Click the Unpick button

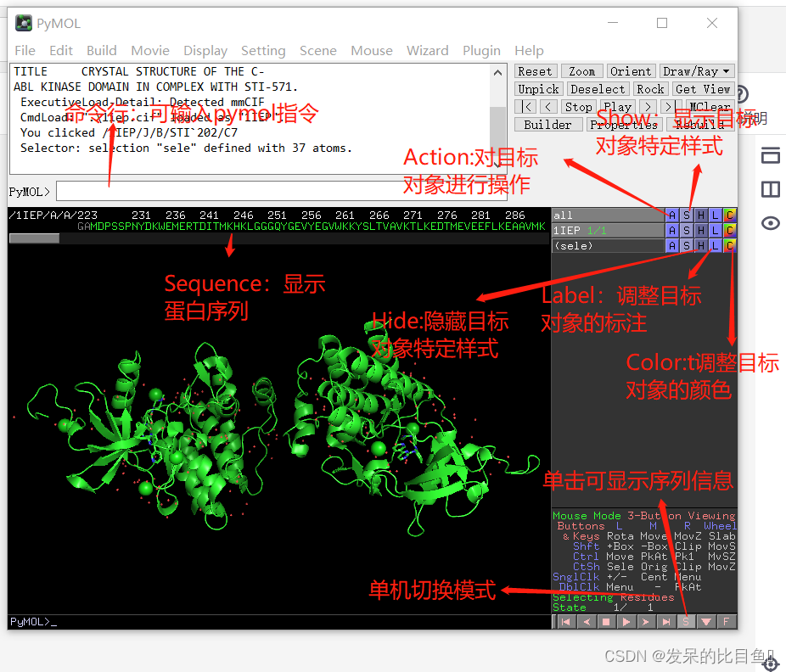[538, 89]
